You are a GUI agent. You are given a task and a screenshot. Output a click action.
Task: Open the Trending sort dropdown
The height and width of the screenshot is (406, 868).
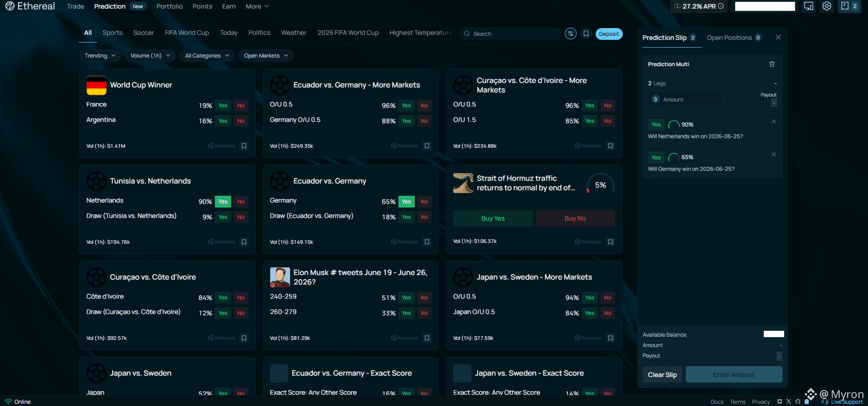(100, 56)
